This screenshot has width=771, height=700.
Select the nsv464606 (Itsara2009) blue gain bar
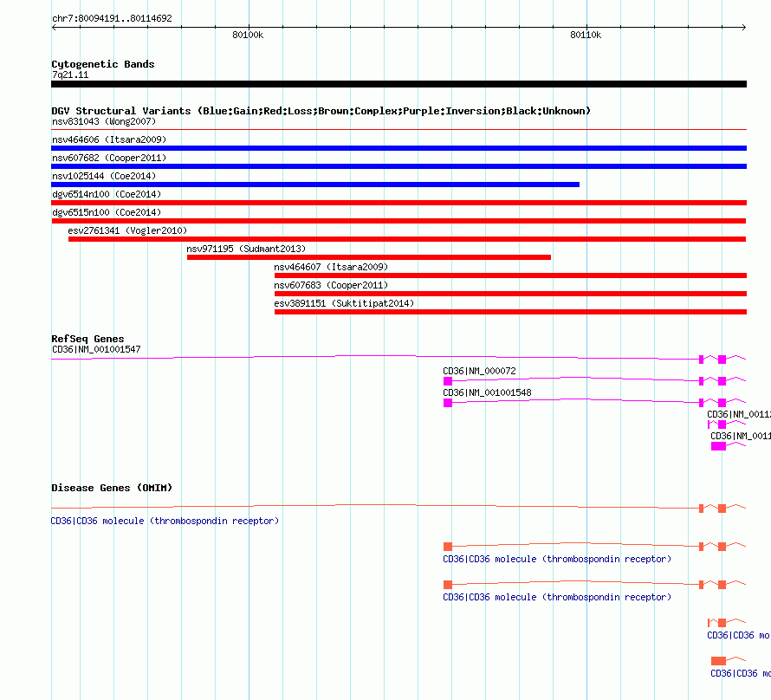[398, 148]
